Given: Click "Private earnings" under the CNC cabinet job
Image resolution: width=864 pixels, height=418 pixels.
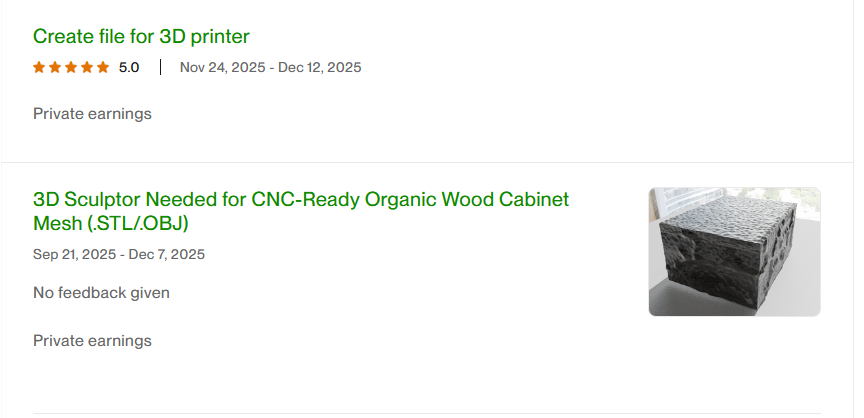Looking at the screenshot, I should 92,341.
